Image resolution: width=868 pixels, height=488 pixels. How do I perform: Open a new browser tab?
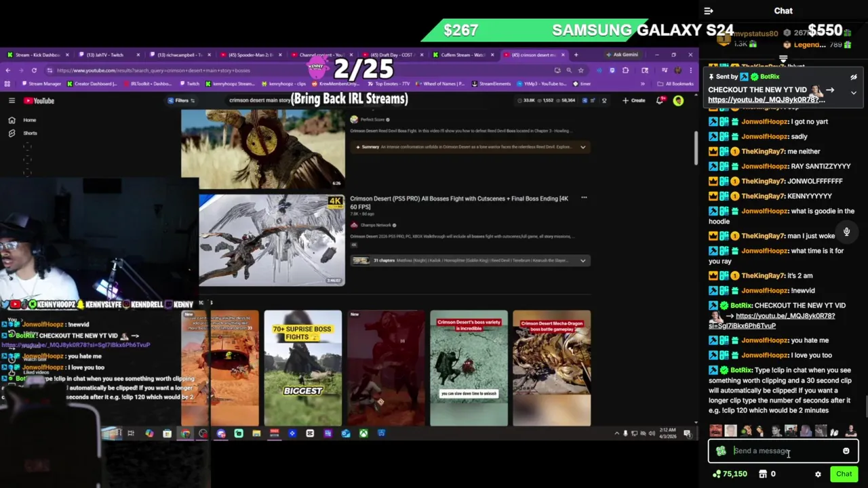click(x=576, y=55)
